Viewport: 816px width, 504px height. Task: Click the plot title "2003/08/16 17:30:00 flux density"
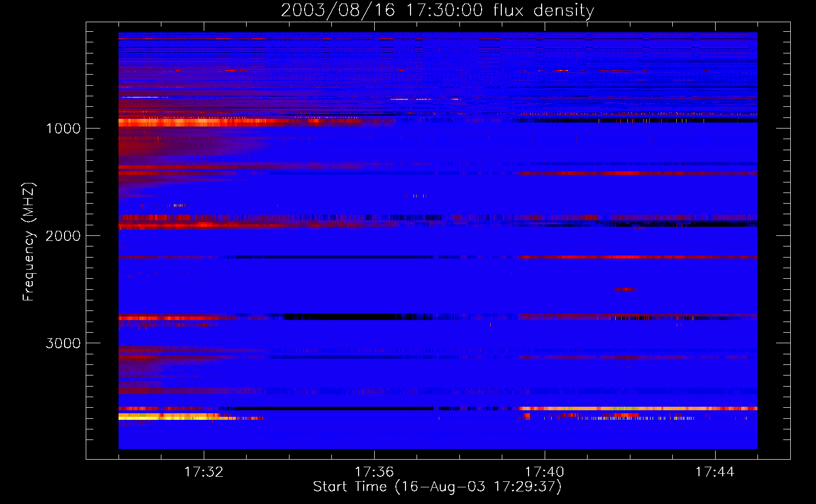(437, 11)
